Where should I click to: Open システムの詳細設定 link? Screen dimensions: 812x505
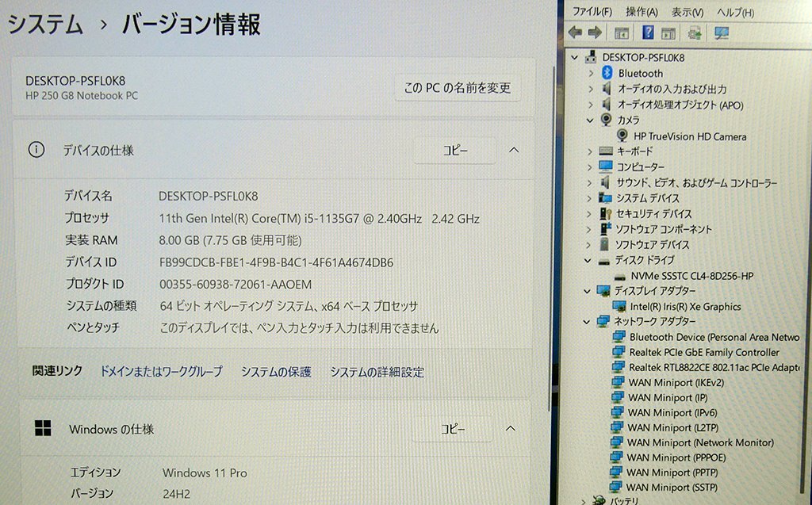[377, 372]
